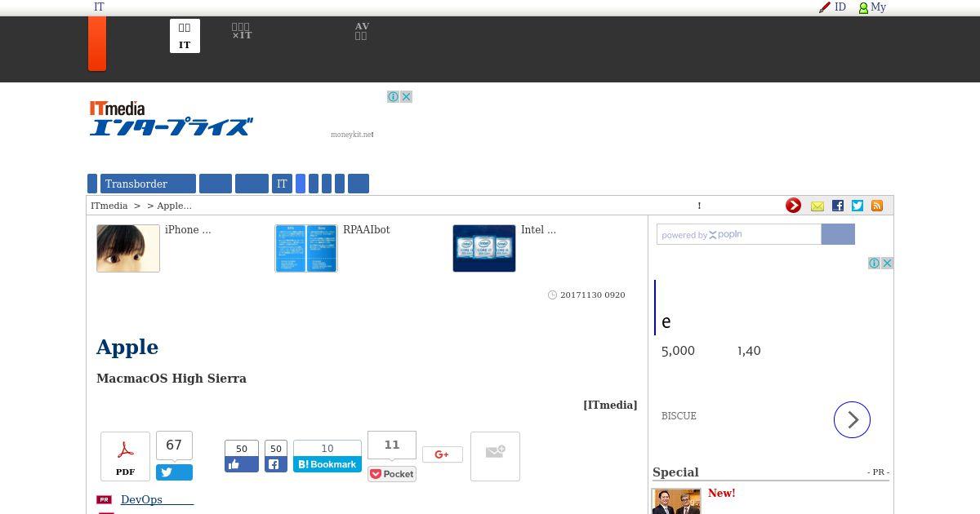Open the Intel ... related article link
The image size is (980, 514).
tap(538, 230)
